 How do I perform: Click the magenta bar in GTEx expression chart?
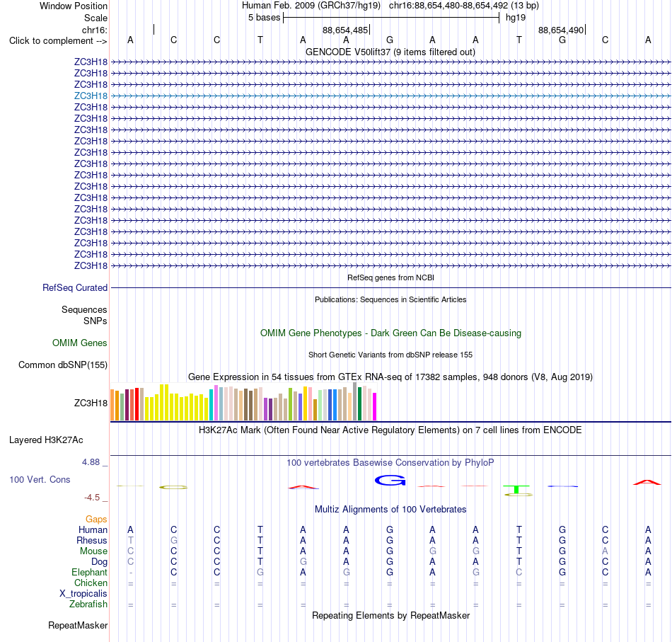pyautogui.click(x=374, y=406)
